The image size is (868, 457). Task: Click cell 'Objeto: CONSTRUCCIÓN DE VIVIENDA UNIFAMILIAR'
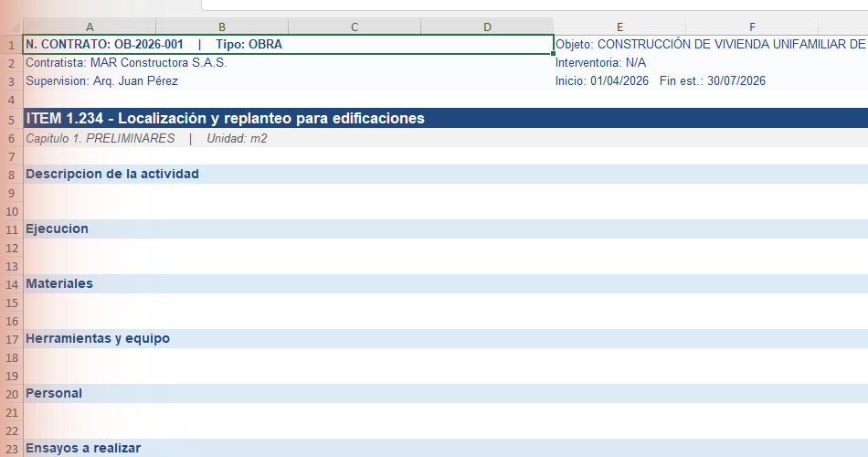[x=711, y=44]
